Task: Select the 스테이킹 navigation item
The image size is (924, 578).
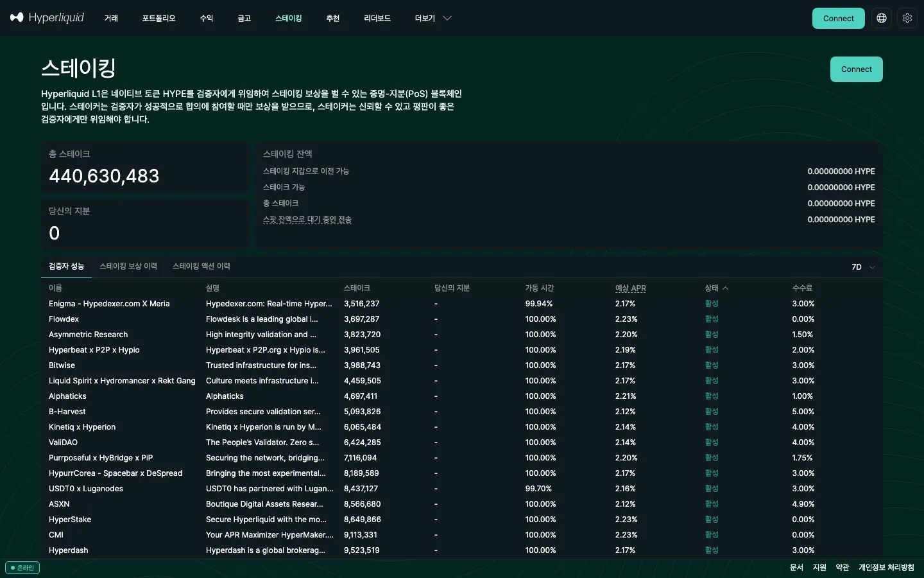Action: click(x=288, y=18)
